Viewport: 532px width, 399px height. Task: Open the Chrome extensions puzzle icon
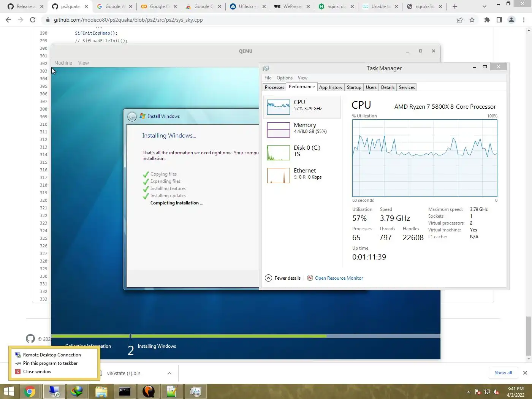coord(487,20)
